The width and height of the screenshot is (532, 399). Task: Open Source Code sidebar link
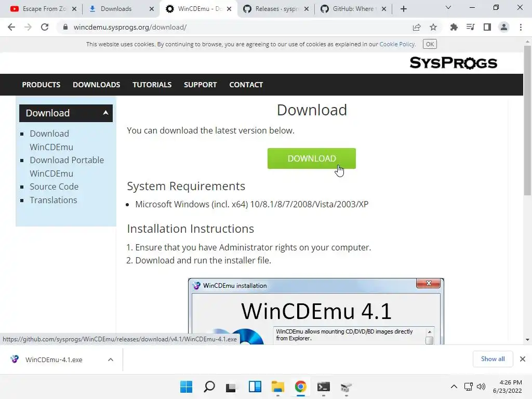point(54,187)
